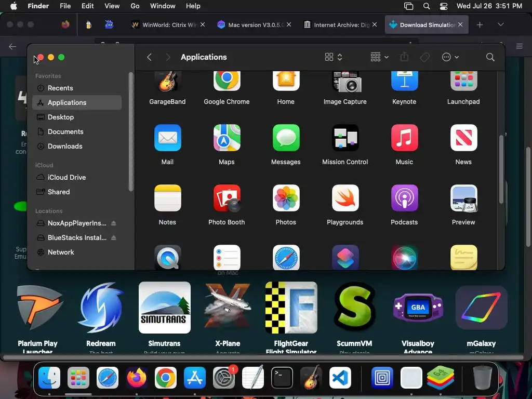Eject the BlueStacks Instal volume
Viewport: 532px width, 399px height.
coord(114,237)
